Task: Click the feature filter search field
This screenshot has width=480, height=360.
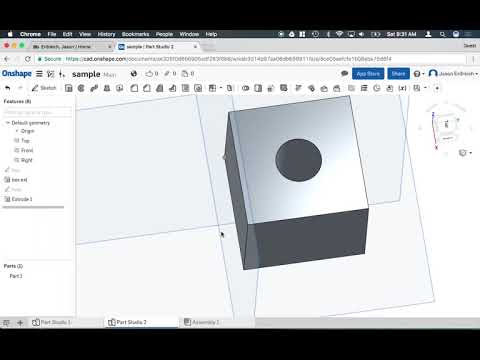Action: pyautogui.click(x=37, y=112)
